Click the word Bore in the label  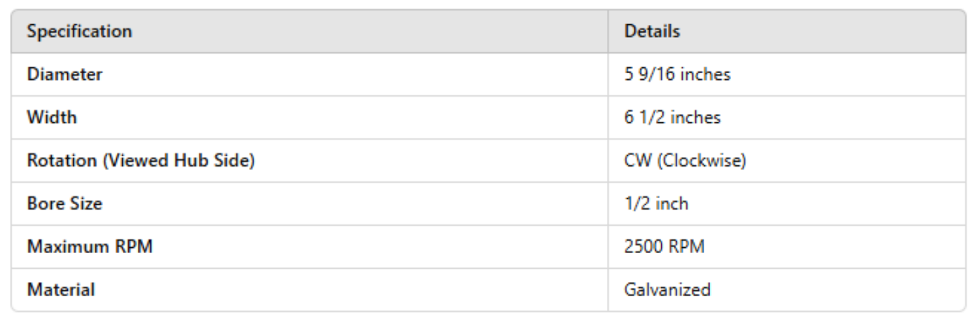click(x=44, y=203)
